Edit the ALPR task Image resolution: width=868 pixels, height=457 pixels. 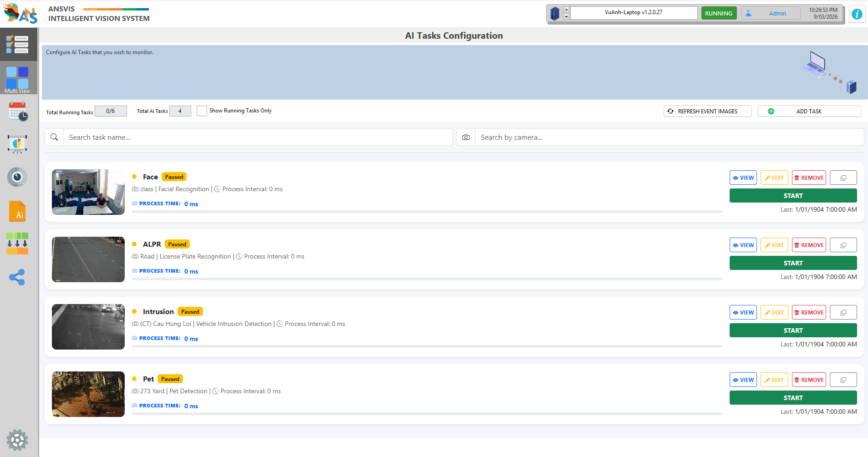(x=774, y=245)
